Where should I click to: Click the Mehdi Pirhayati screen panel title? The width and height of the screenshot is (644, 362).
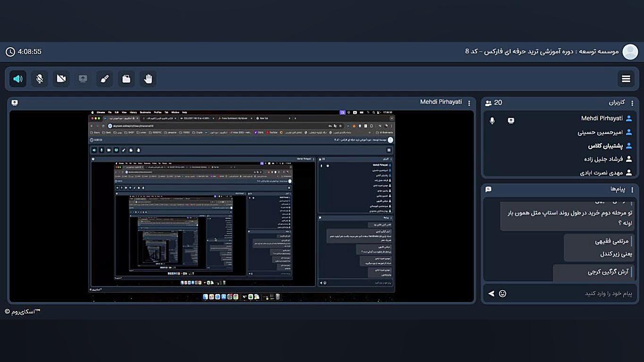[441, 102]
